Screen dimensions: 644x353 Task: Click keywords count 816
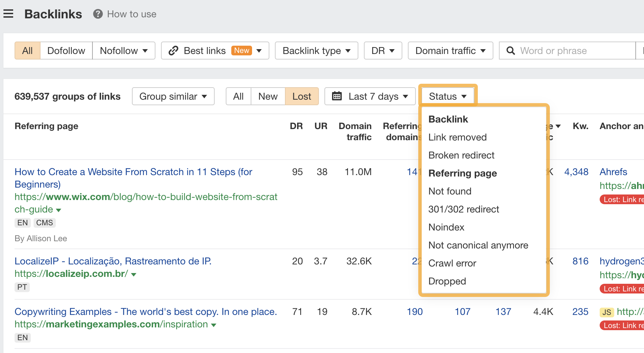tap(580, 261)
